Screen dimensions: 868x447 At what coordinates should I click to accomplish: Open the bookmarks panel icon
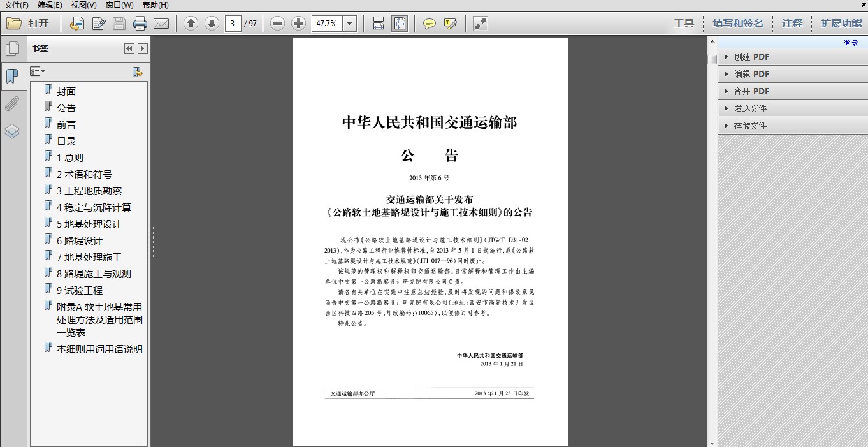(11, 77)
